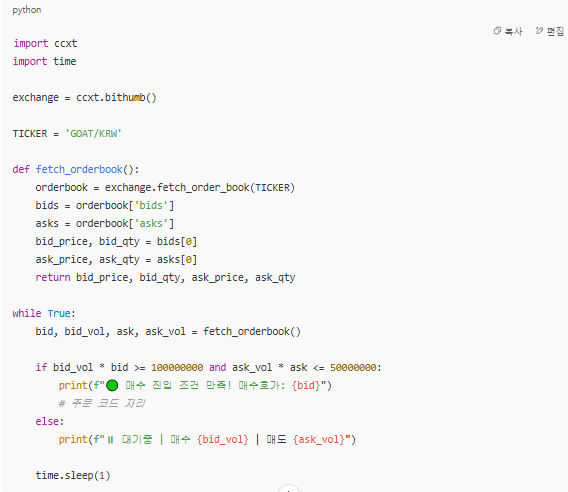Click the pause emoji in print
The width and height of the screenshot is (568, 492).
[x=110, y=440]
